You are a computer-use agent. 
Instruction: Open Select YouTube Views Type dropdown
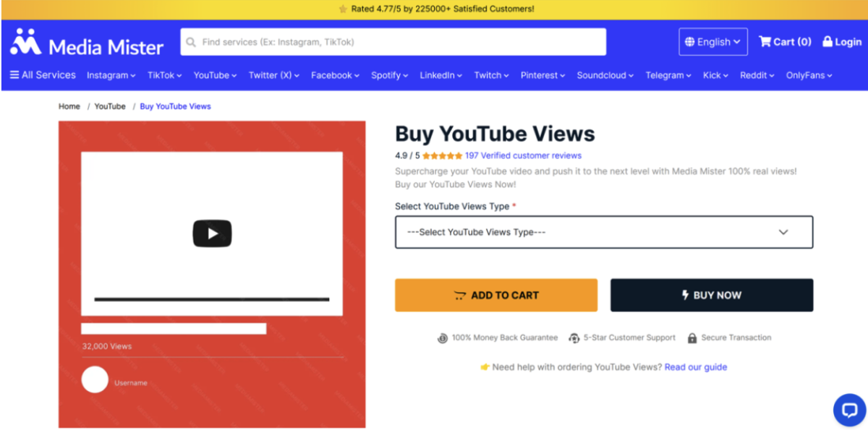click(x=603, y=232)
